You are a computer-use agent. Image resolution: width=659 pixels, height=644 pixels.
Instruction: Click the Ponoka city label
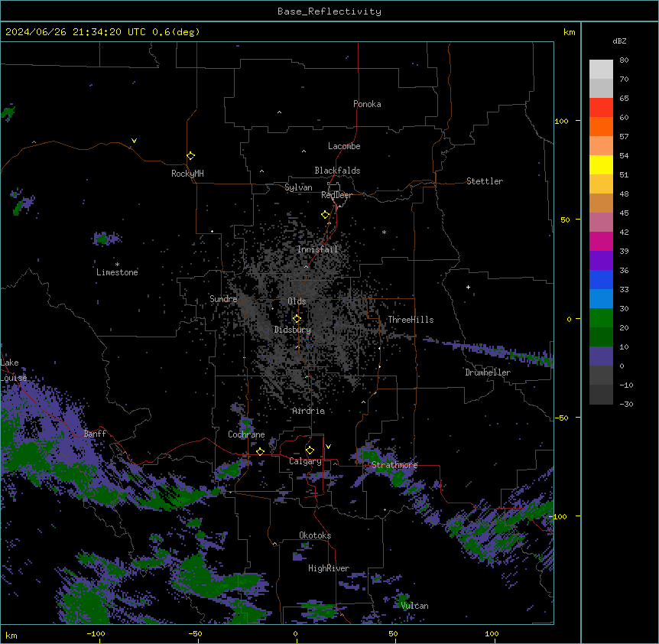click(x=367, y=104)
